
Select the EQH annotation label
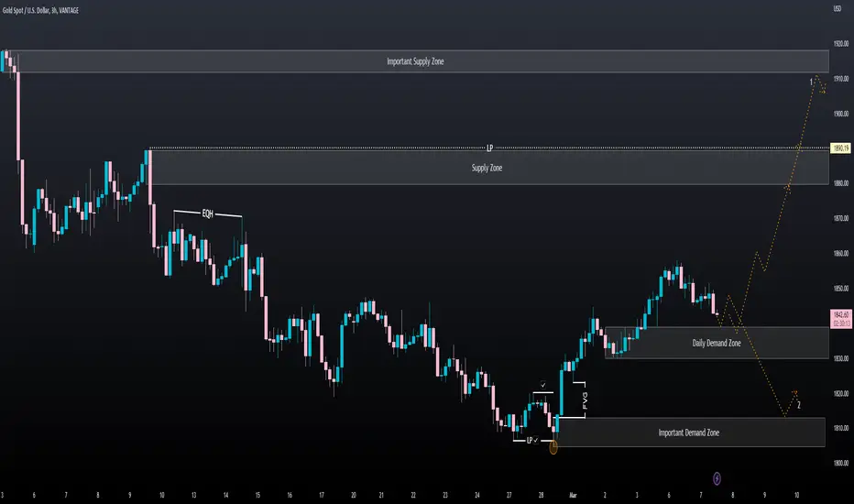207,214
